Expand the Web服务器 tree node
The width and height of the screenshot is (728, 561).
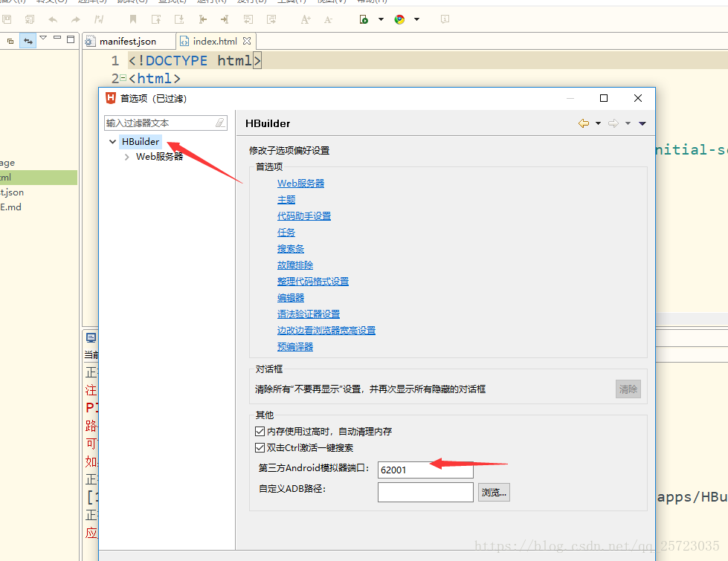pyautogui.click(x=126, y=157)
